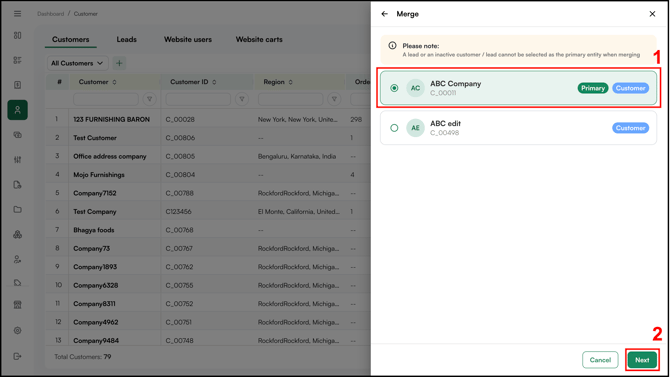Focus the Customer ID search field
670x377 pixels.
point(198,99)
